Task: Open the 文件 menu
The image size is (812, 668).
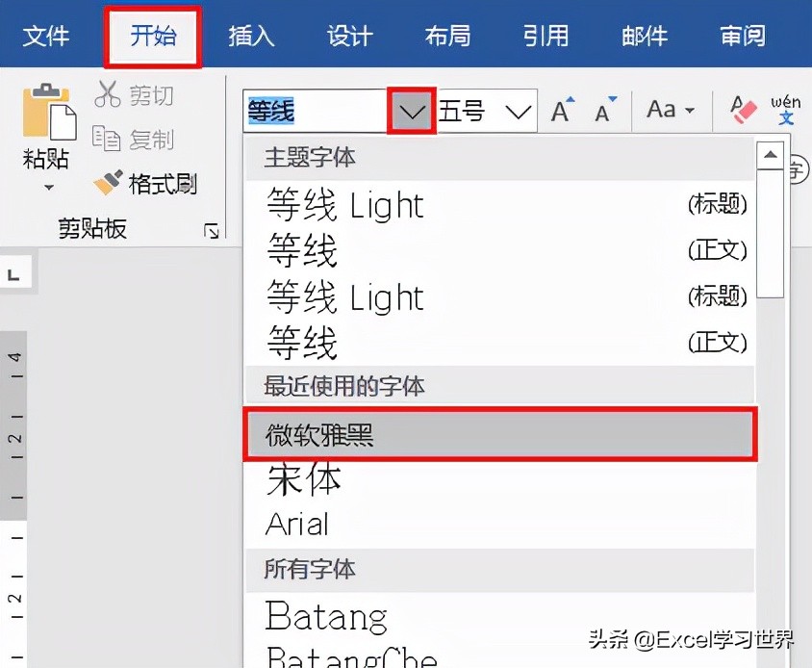Action: click(x=47, y=36)
